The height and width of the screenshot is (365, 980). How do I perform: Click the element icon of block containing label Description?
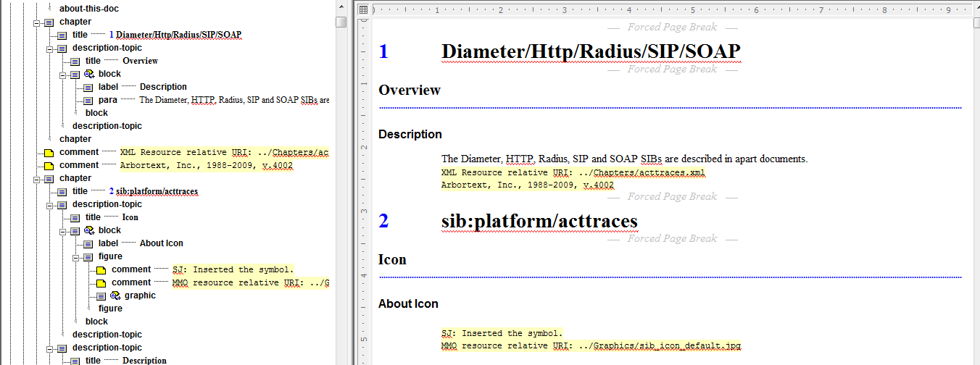75,74
